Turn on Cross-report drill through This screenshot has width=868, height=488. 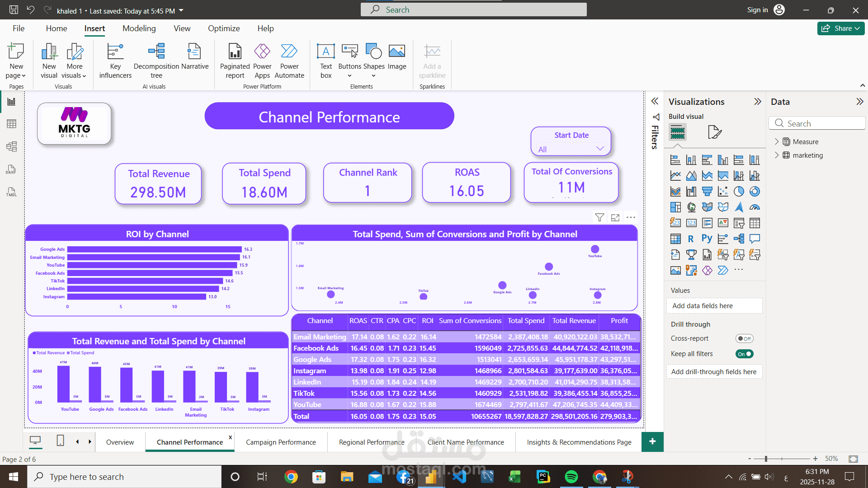coord(744,338)
